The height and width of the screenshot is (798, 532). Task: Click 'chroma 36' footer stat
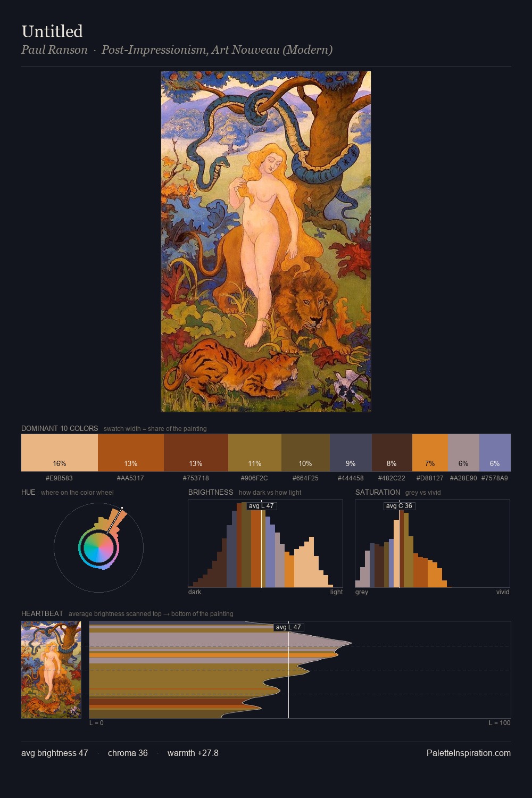pyautogui.click(x=128, y=753)
